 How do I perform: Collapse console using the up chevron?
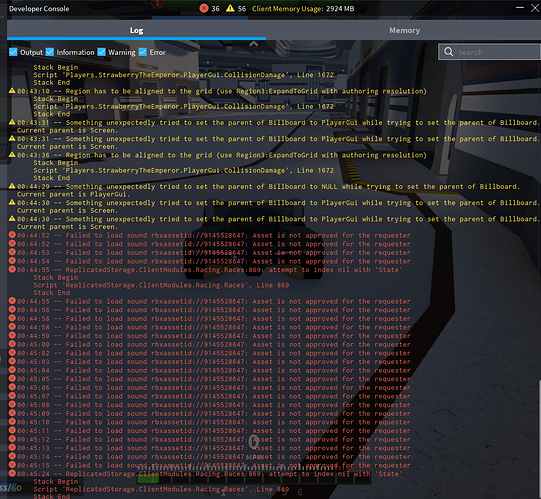pyautogui.click(x=254, y=44)
